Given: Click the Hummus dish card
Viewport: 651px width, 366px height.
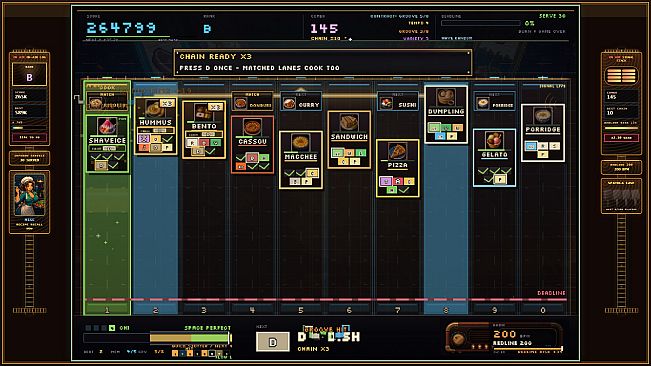Looking at the screenshot, I should point(156,127).
